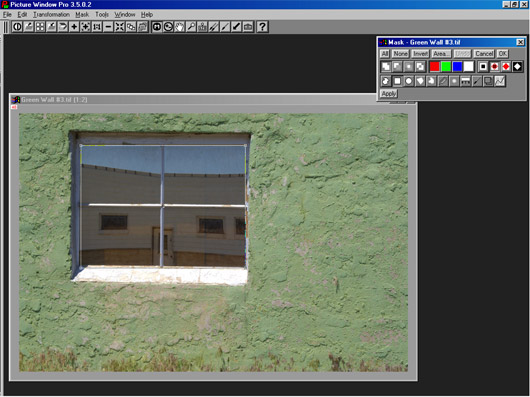Pick the white mask color swatch

pos(469,67)
